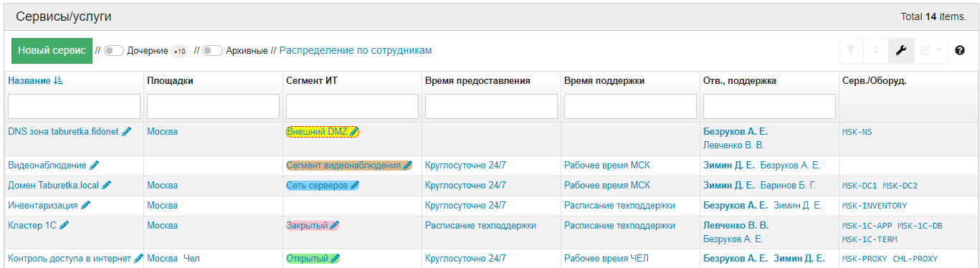This screenshot has width=980, height=268.
Task: Open Контроль доступа в интернет service
Action: point(70,259)
